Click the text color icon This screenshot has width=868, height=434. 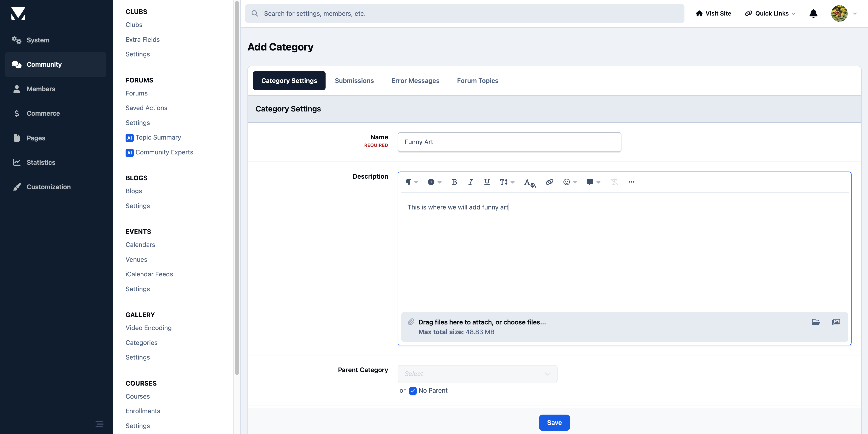point(530,183)
